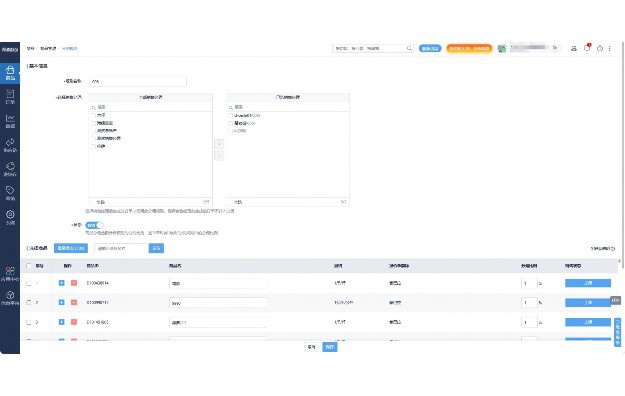Open the vertical blue floating tab on right edge
This screenshot has height=396, width=625.
click(x=617, y=332)
